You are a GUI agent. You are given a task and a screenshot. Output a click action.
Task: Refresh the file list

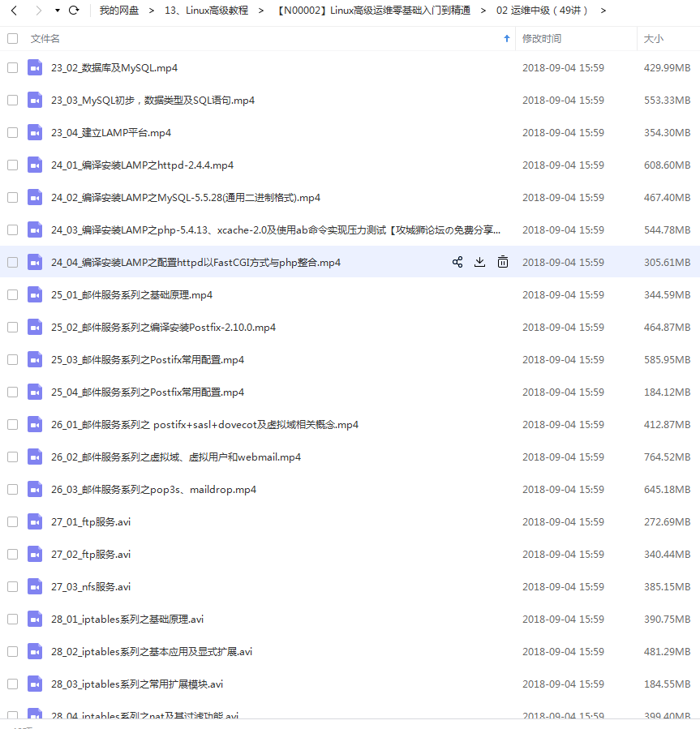[x=74, y=11]
